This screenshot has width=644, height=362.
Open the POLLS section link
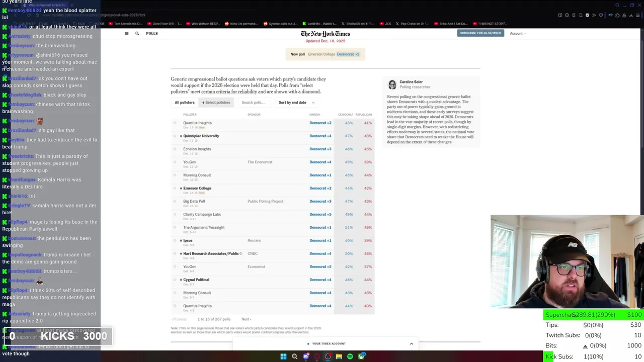coord(152,33)
